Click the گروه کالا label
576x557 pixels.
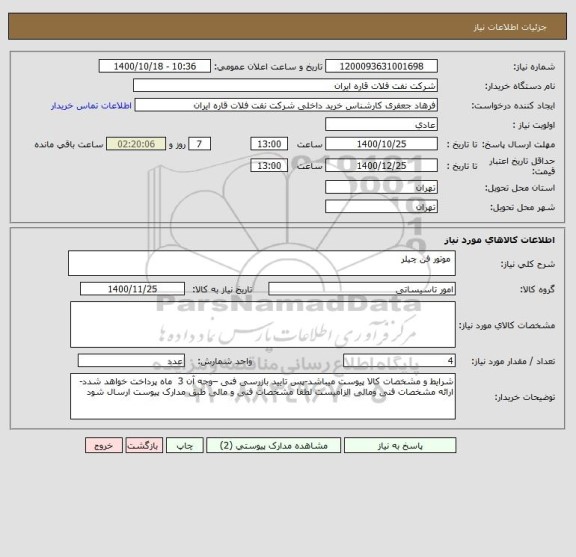coord(537,290)
